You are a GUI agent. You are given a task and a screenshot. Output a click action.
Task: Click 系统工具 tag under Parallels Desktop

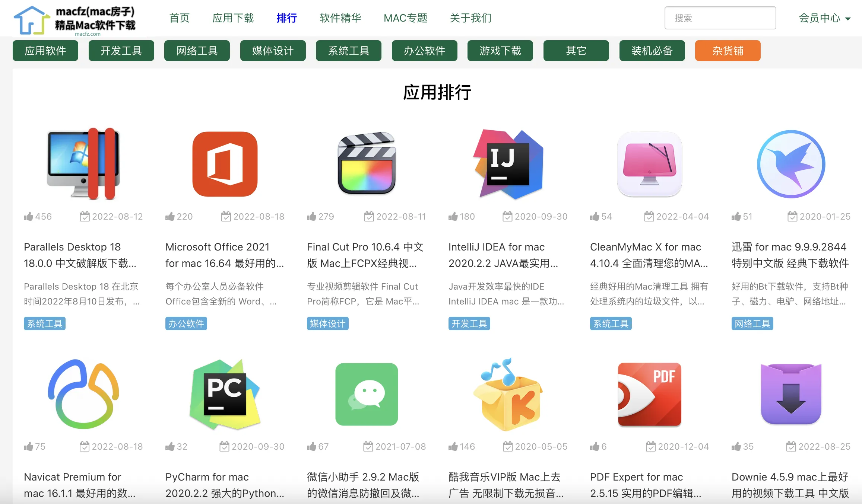[x=45, y=323]
